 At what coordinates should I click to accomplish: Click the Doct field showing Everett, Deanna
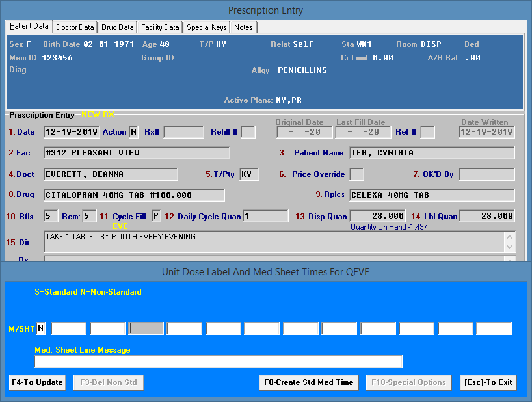pos(111,174)
